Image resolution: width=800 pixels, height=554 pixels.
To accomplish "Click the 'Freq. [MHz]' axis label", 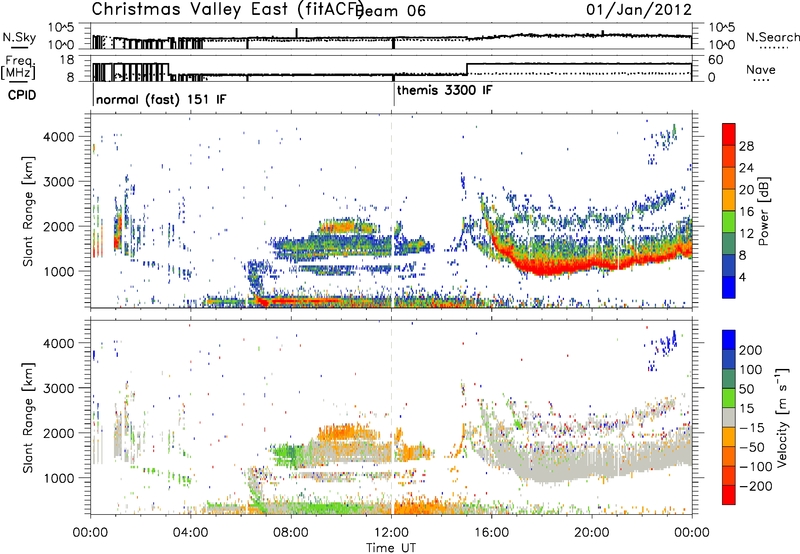I will pos(19,67).
